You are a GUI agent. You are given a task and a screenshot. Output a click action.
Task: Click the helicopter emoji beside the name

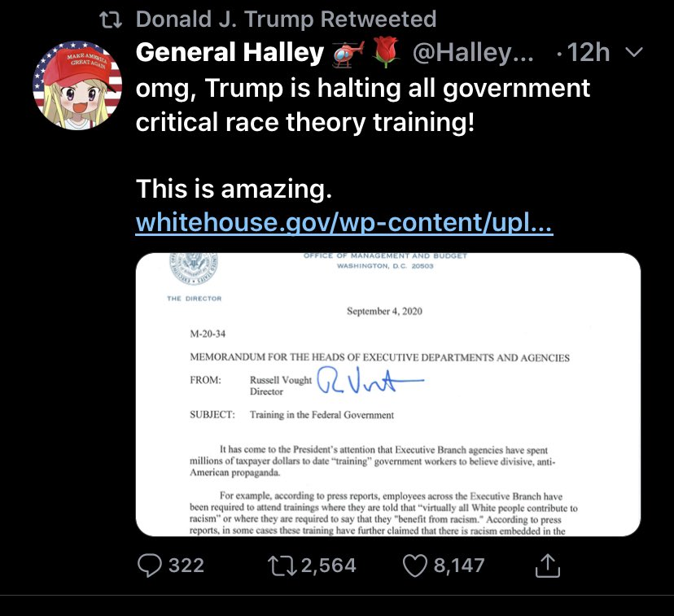[x=348, y=54]
